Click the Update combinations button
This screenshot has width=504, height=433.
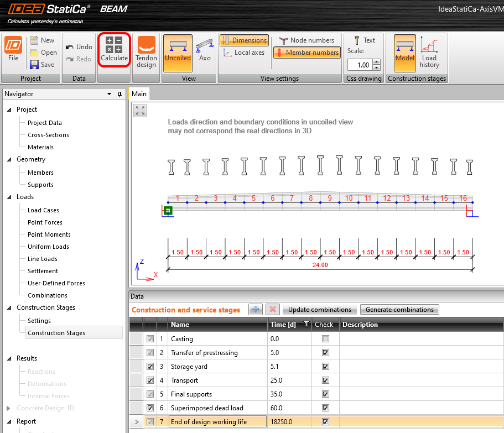pos(320,310)
